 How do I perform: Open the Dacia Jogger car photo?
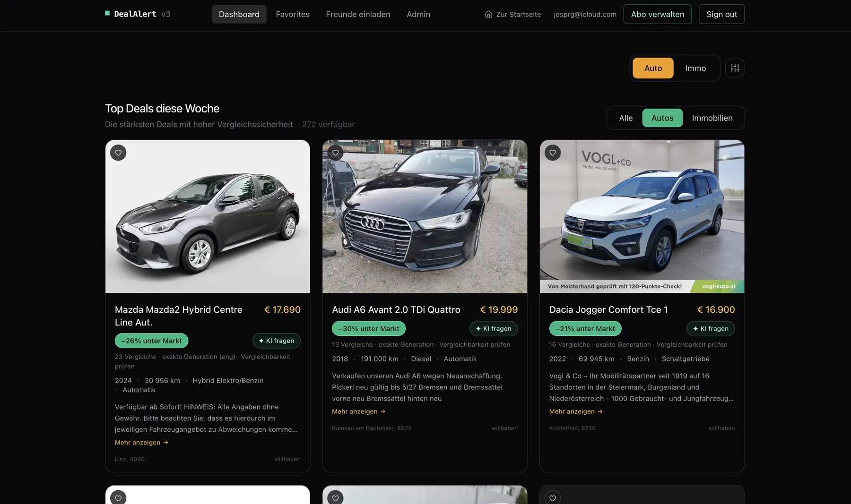click(642, 216)
